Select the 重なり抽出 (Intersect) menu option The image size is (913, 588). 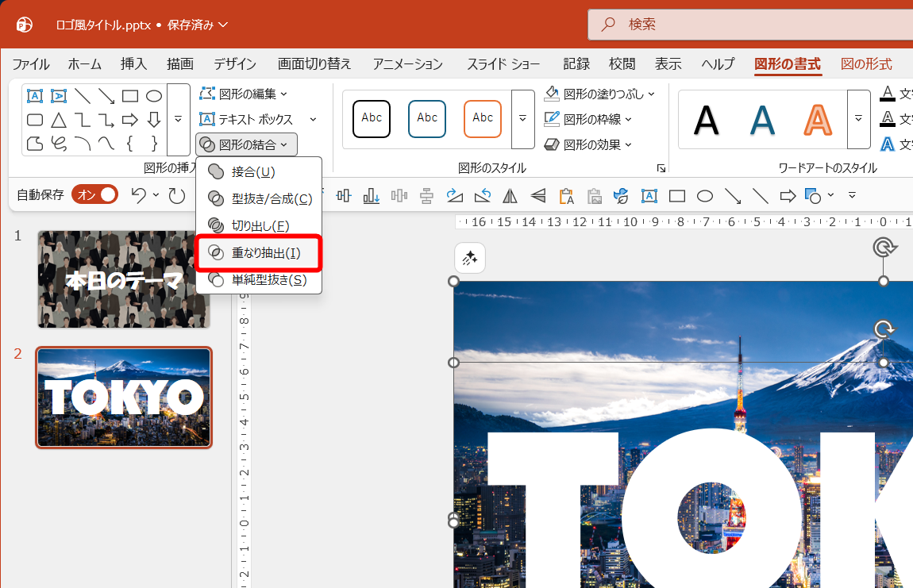point(257,254)
